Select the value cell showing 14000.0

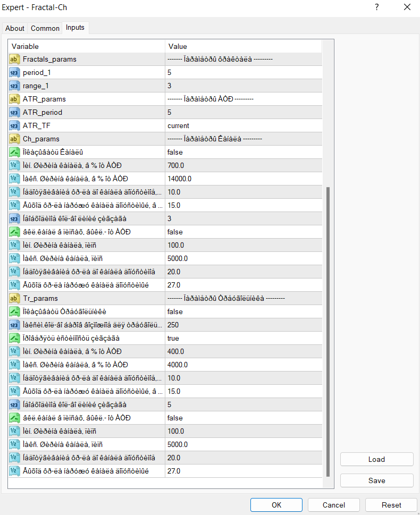[x=243, y=179]
